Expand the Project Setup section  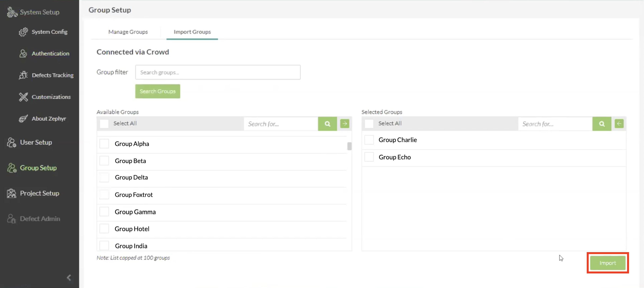40,193
